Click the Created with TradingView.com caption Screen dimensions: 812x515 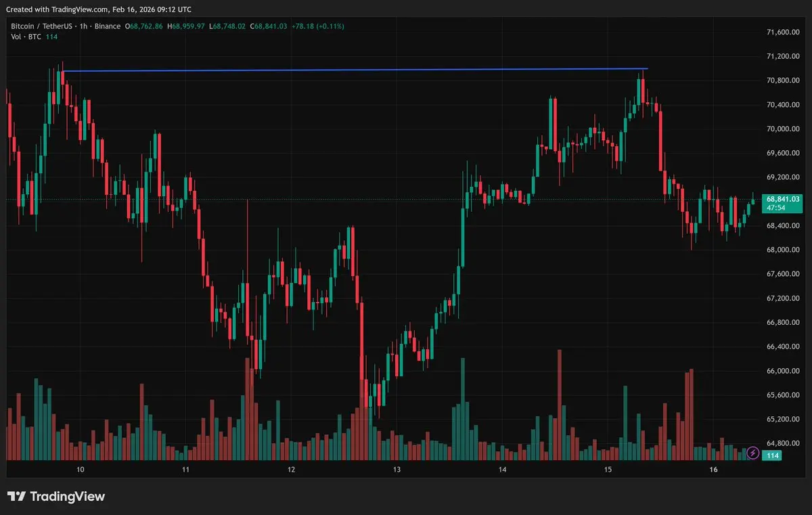tap(99, 9)
